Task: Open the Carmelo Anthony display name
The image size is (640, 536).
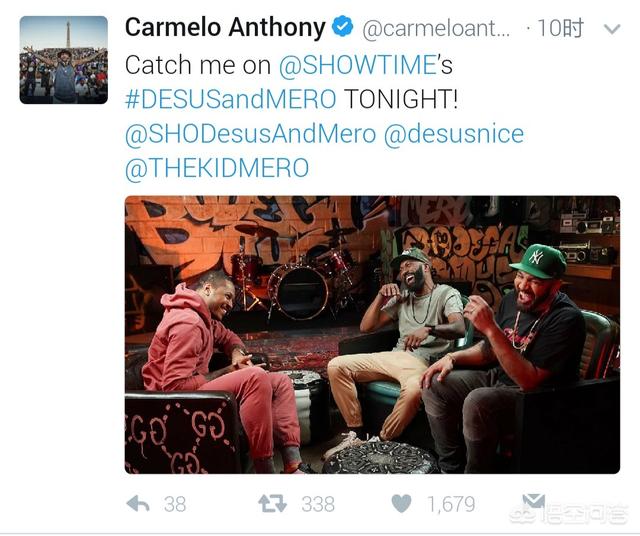Action: coord(225,27)
